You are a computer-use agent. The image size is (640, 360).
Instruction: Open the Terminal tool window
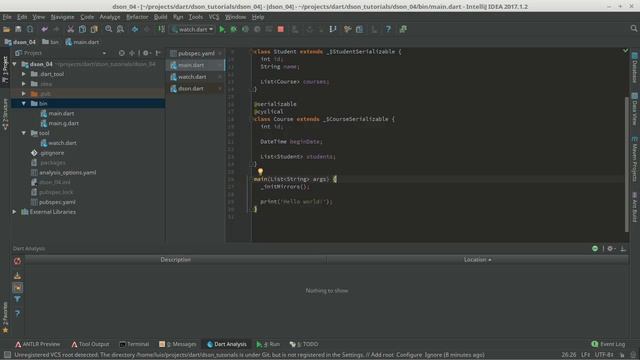pos(134,344)
